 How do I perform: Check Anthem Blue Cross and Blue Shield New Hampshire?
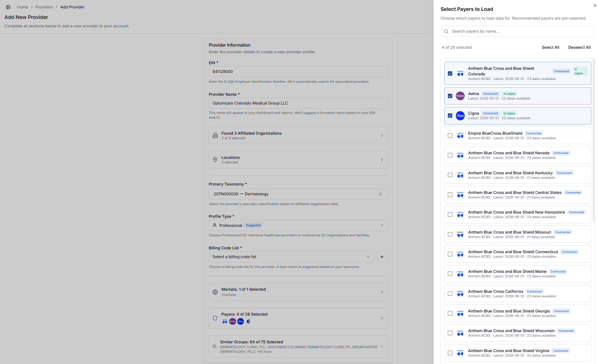click(x=450, y=214)
